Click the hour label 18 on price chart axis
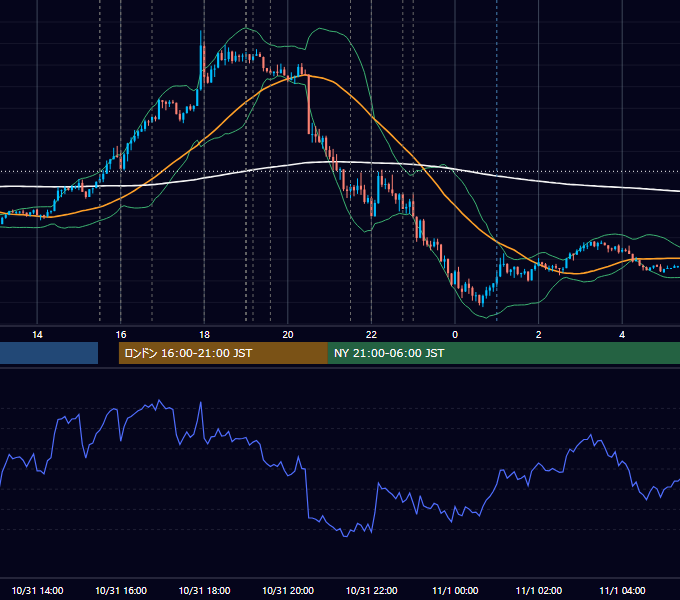680x600 pixels. (x=204, y=335)
